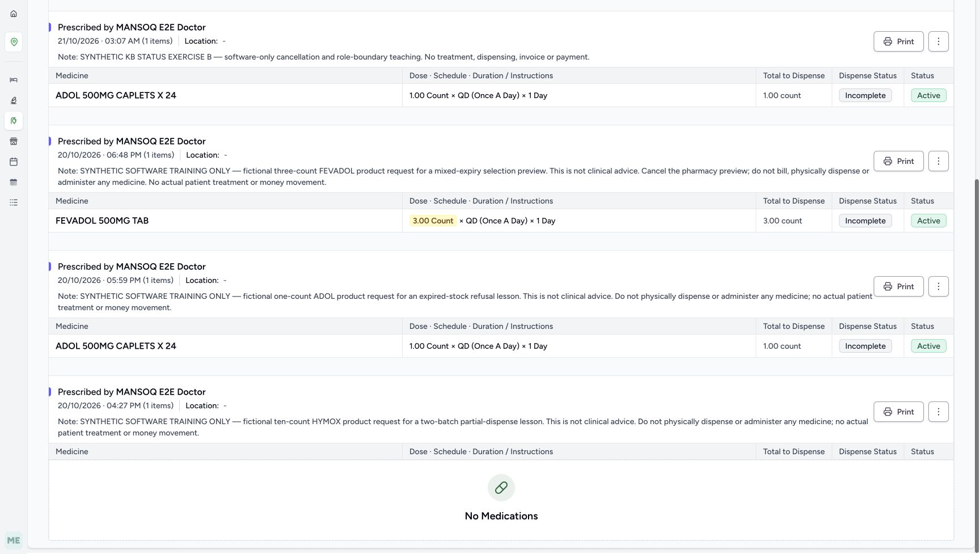Viewport: 980px width, 554px height.
Task: Open more options for 06:48 PM FEVADOL prescription
Action: 938,161
